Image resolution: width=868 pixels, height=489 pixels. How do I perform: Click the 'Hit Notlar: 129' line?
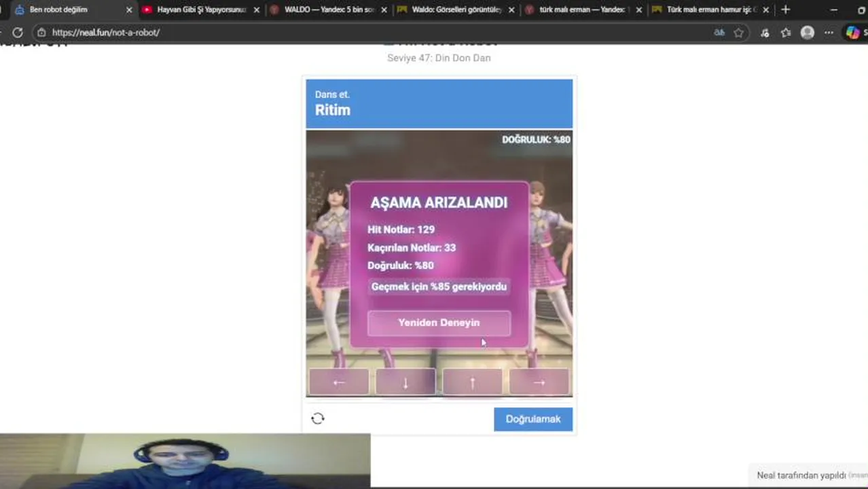click(401, 230)
